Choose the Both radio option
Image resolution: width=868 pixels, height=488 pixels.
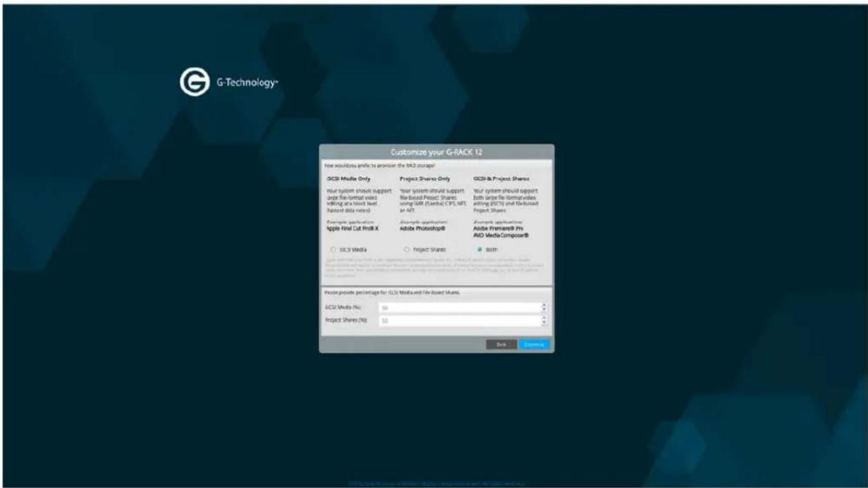click(x=480, y=249)
